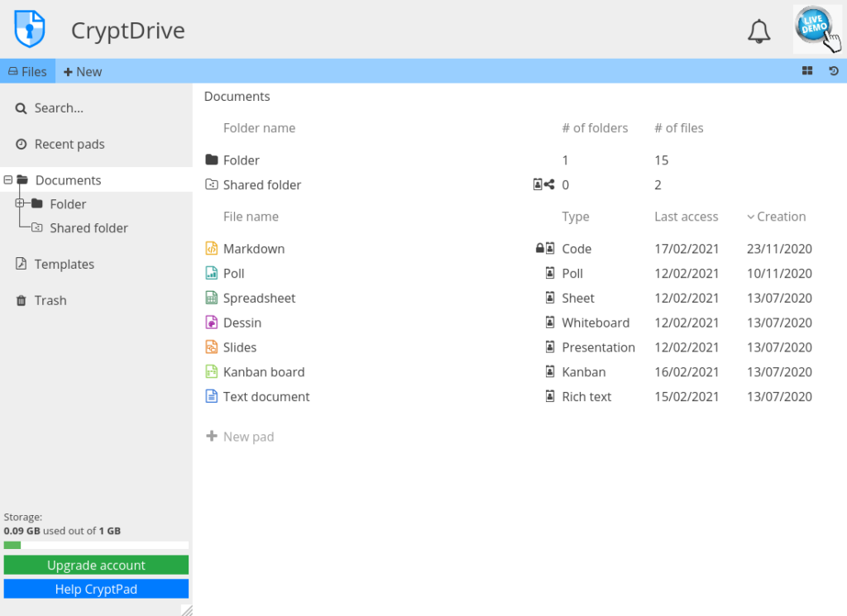Viewport: 847px width, 616px height.
Task: Click the Folder icon in file list
Action: click(x=211, y=160)
